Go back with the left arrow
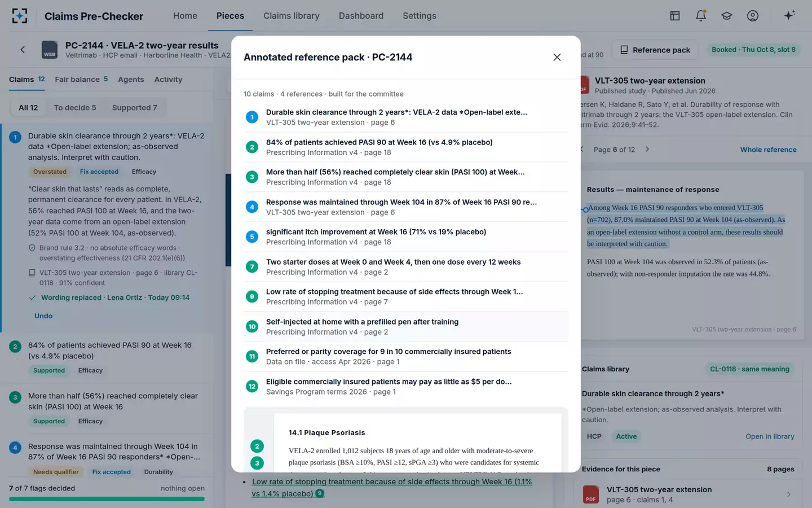This screenshot has width=812, height=508. (x=23, y=50)
